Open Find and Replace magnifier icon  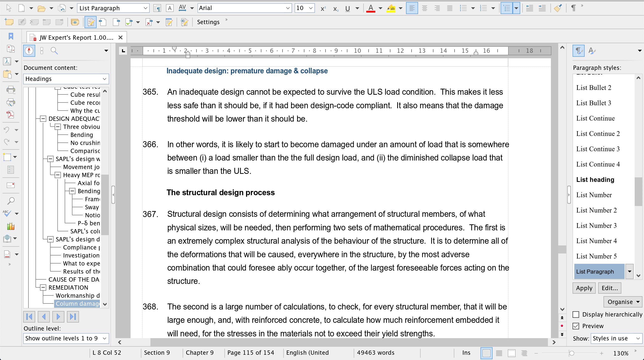[x=11, y=200]
